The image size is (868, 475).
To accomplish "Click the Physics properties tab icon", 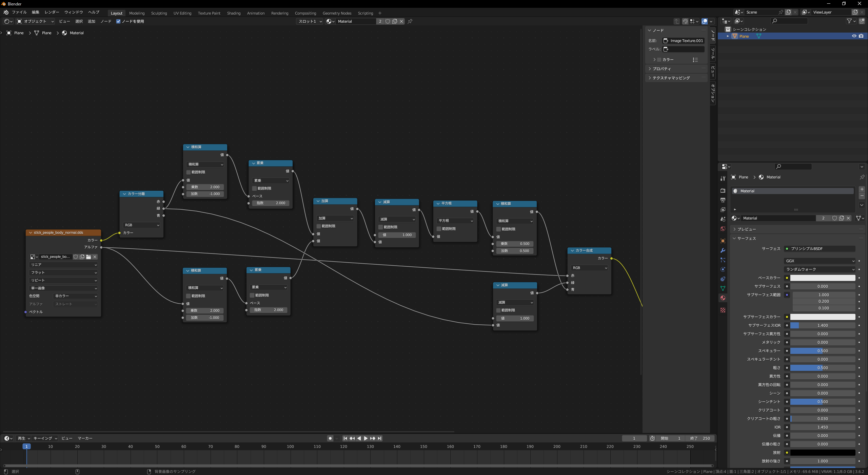I will click(723, 269).
